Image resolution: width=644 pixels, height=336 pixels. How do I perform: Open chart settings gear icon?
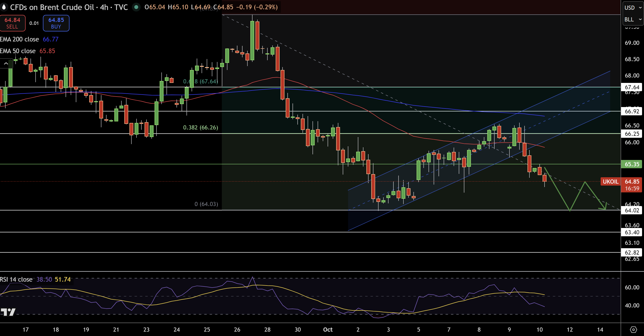[633, 329]
